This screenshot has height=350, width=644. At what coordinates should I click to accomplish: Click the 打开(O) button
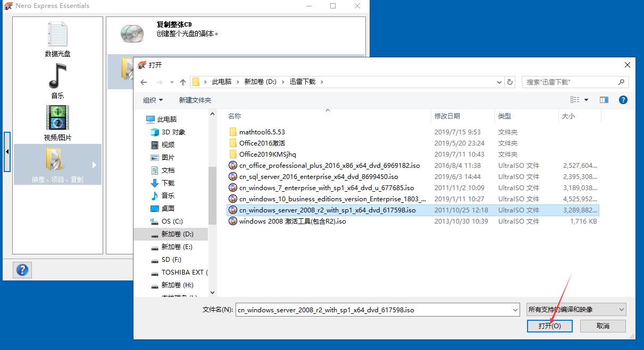(x=549, y=326)
